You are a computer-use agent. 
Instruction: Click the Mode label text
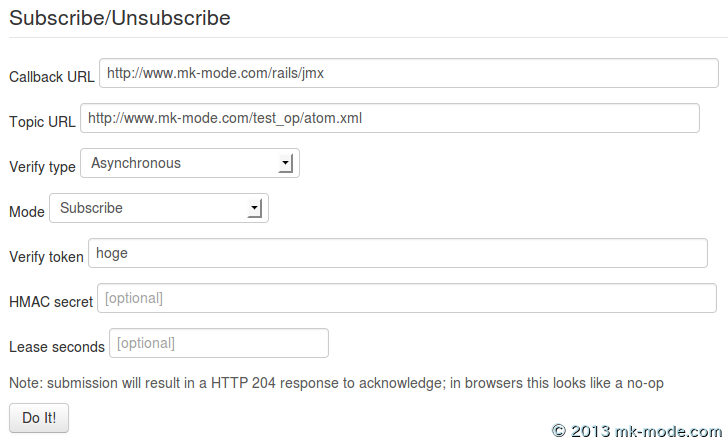(x=27, y=212)
